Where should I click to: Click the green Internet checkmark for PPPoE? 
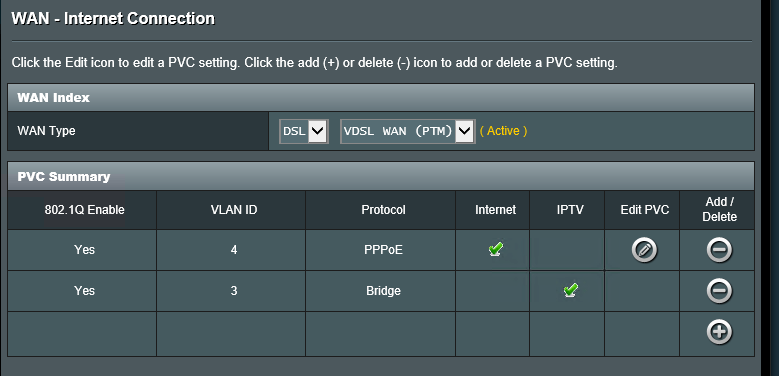(x=495, y=249)
